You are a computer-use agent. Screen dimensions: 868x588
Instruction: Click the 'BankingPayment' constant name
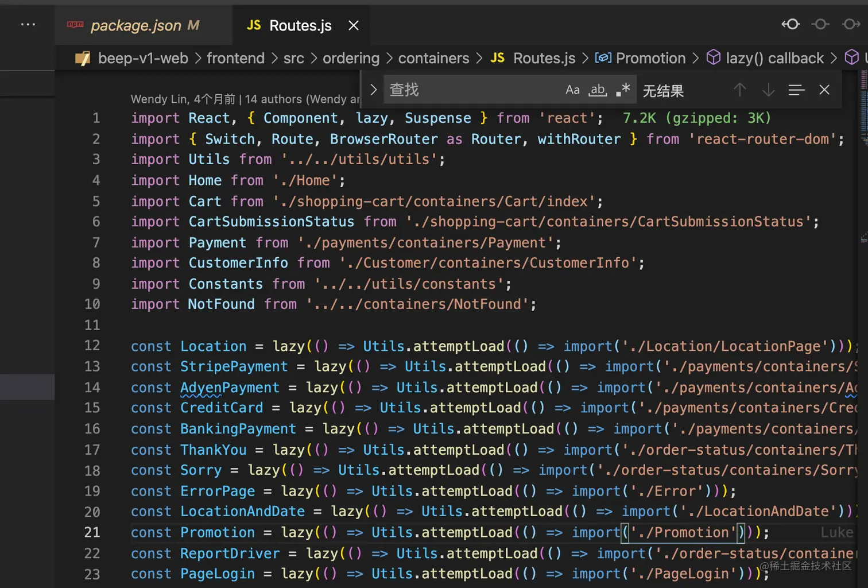coord(238,429)
